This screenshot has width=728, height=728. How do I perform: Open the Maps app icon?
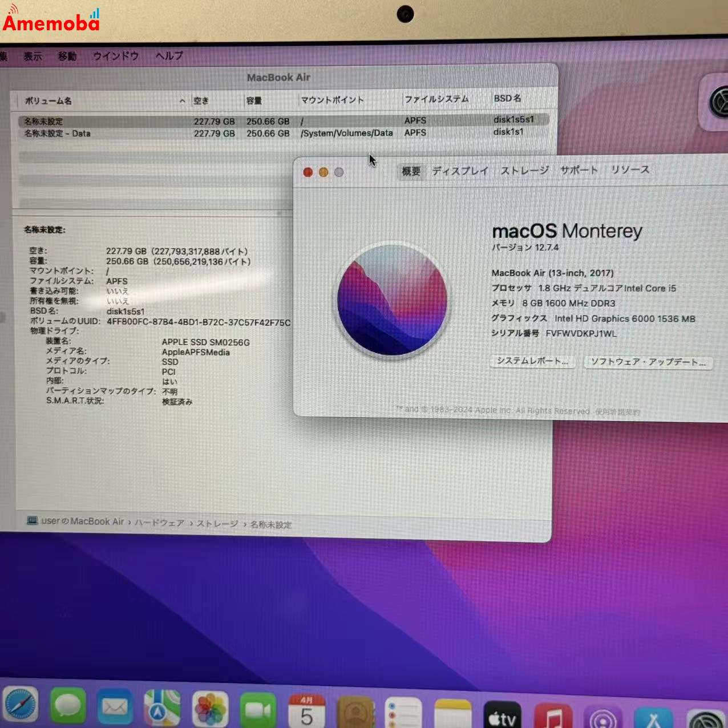click(x=163, y=709)
